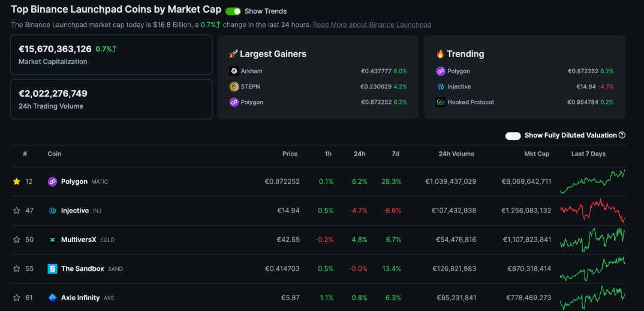The width and height of the screenshot is (644, 311).
Task: Click Trending Injective price €14.94 -4.7%
Action: 595,87
